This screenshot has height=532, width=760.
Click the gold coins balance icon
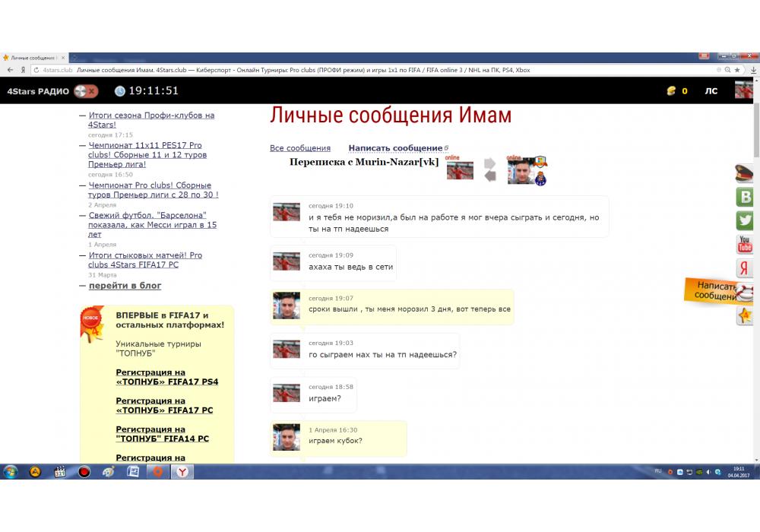pyautogui.click(x=671, y=91)
